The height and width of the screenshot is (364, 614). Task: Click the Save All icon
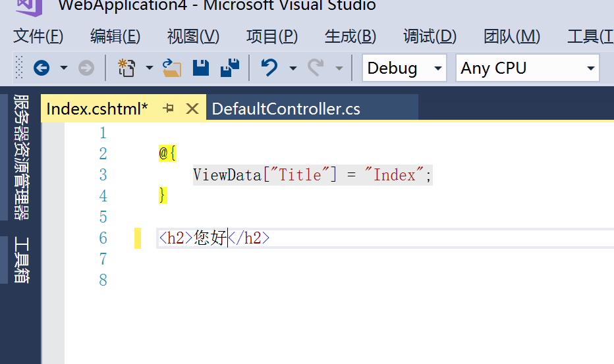(x=230, y=68)
